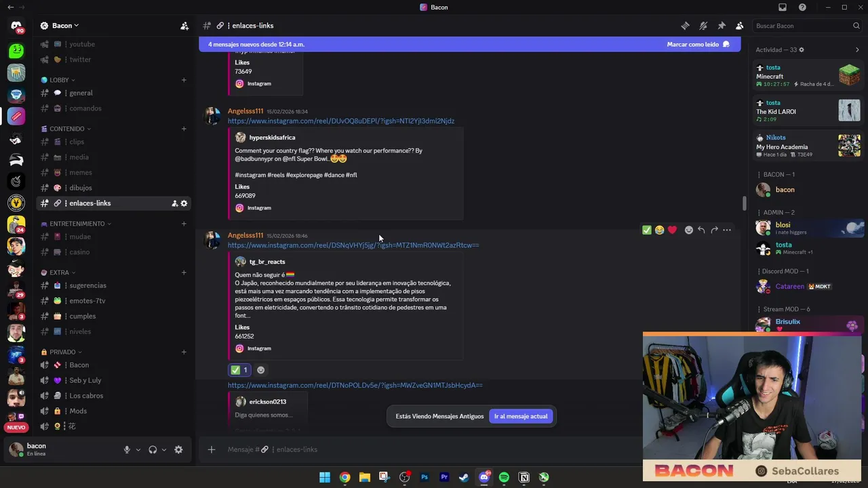
Task: Open the inbox icon in title bar
Action: 783,7
